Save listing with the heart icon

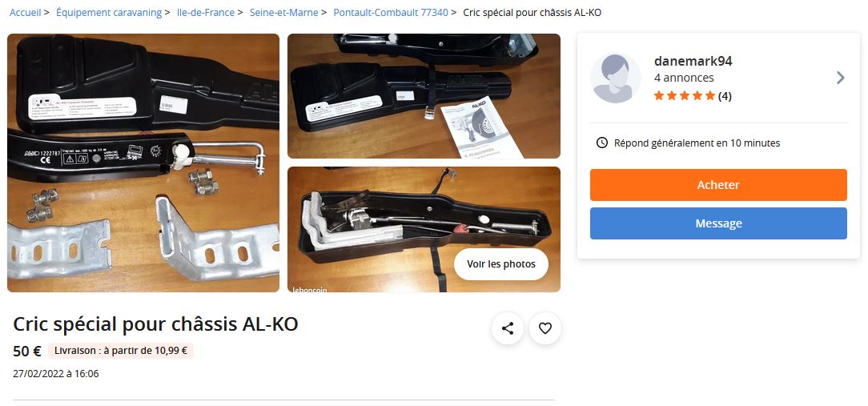coord(545,328)
